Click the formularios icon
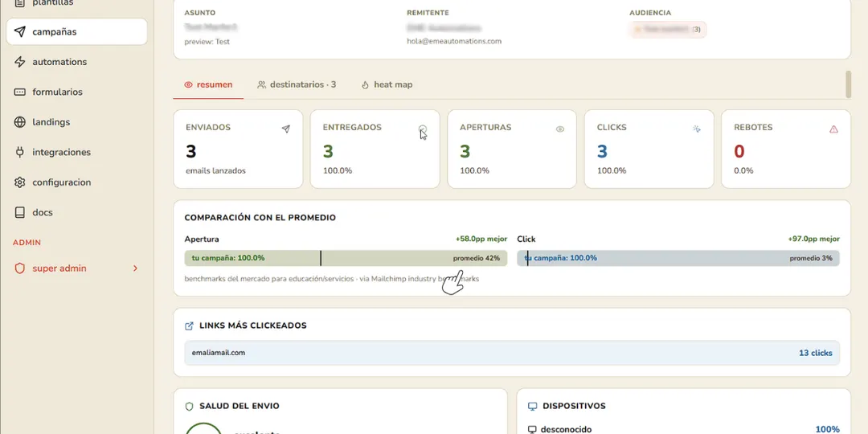Viewport: 868px width, 434px height. tap(20, 92)
